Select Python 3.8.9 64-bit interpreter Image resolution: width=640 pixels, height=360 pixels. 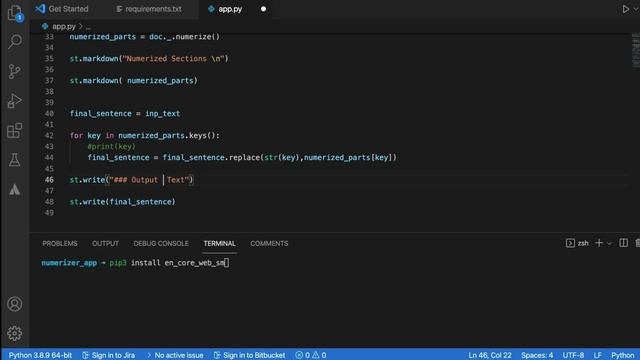[40, 355]
